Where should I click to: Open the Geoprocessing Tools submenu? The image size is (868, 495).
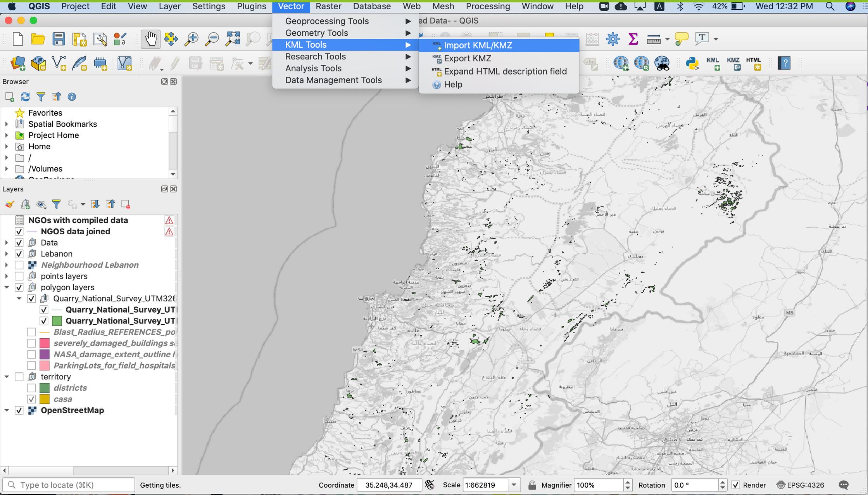[327, 21]
